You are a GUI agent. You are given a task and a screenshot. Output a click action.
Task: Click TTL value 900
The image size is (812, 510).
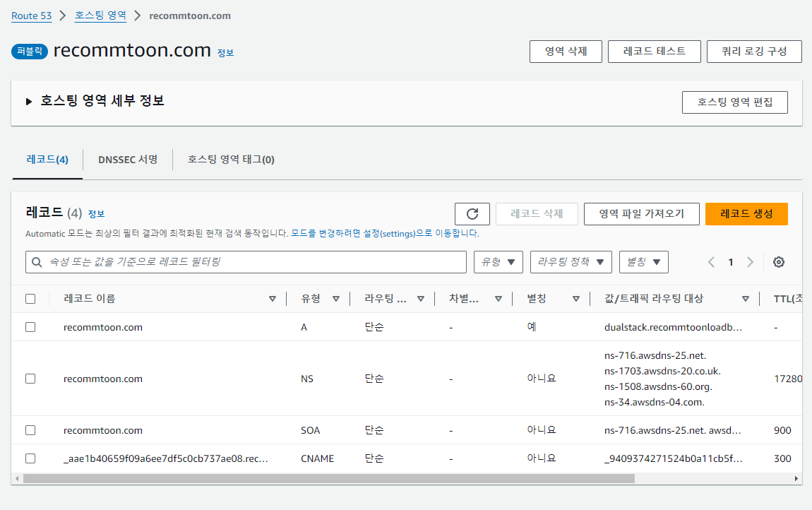782,430
